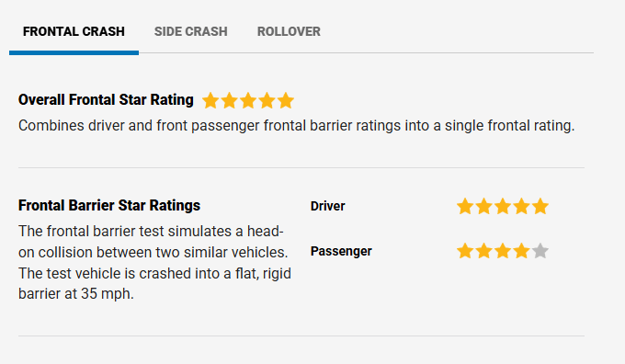Click the Frontal Barrier Star Ratings heading
625x364 pixels.
109,205
